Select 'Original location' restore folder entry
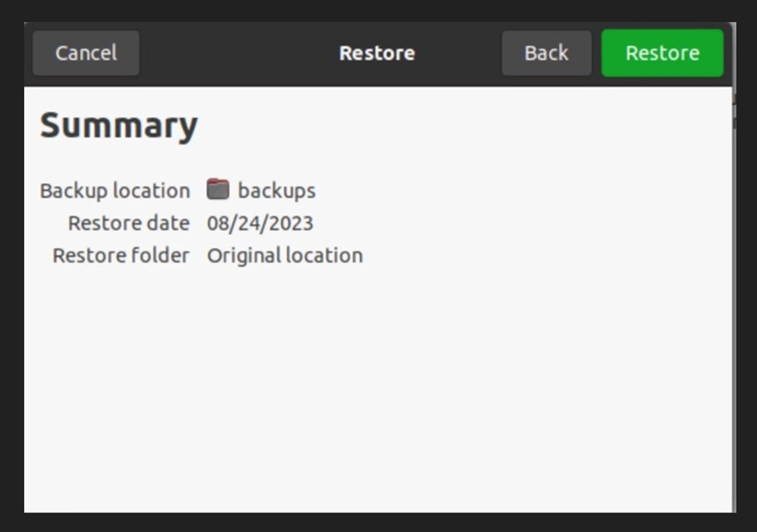The width and height of the screenshot is (757, 532). click(x=284, y=255)
